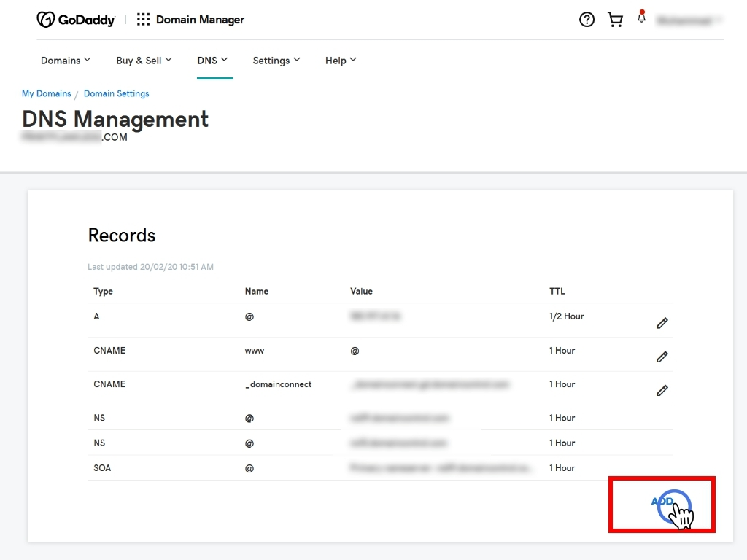The width and height of the screenshot is (747, 560).
Task: Click the A record type cell
Action: click(x=96, y=316)
